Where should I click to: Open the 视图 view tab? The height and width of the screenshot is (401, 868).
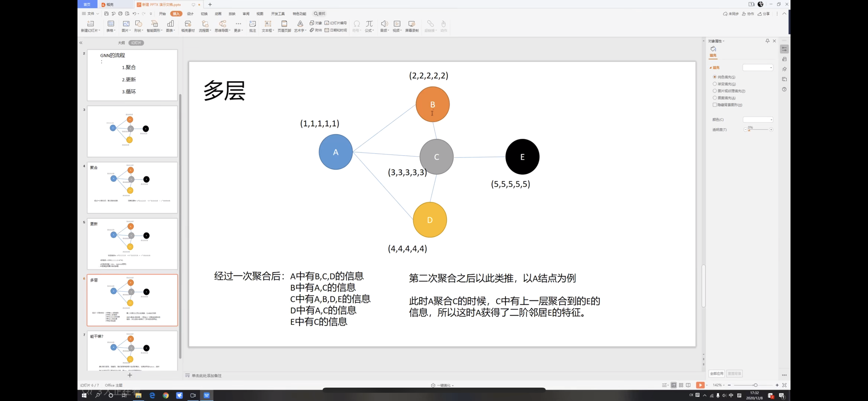point(260,14)
